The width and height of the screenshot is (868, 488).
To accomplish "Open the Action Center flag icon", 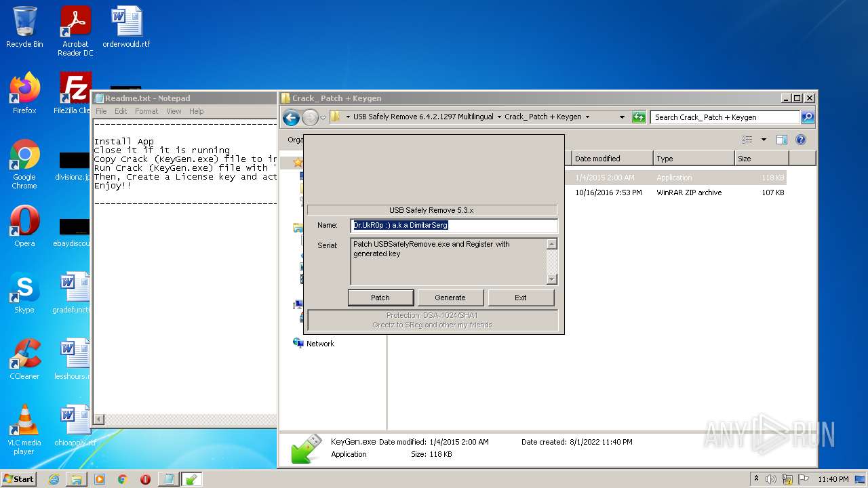I will coord(804,479).
